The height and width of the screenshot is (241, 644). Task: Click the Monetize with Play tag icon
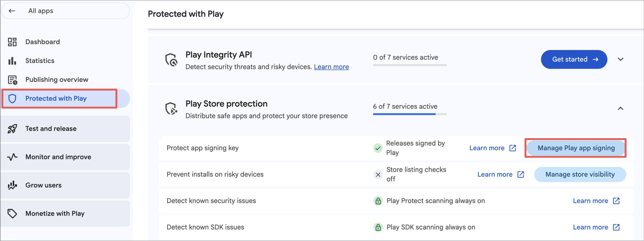tap(12, 214)
